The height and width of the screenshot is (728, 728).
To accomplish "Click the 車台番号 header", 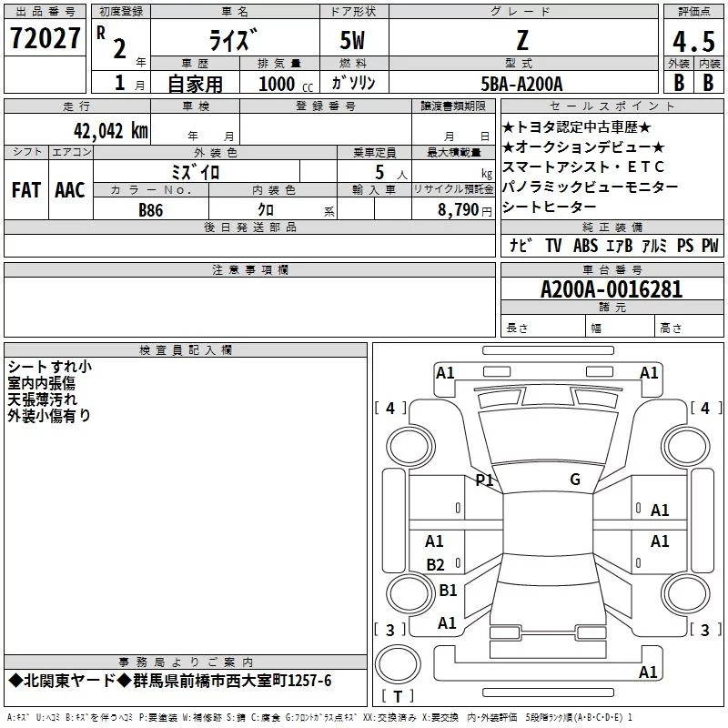I will [x=612, y=269].
